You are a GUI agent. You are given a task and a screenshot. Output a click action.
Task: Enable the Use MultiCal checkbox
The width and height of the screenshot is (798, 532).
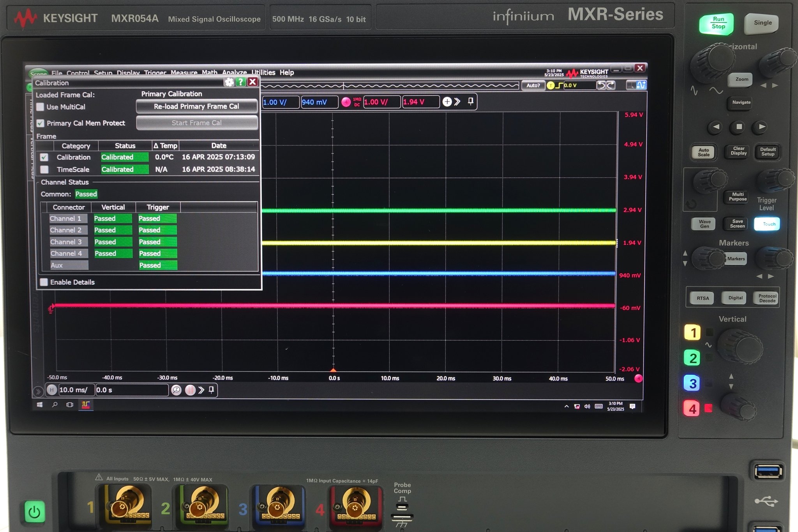tap(40, 107)
